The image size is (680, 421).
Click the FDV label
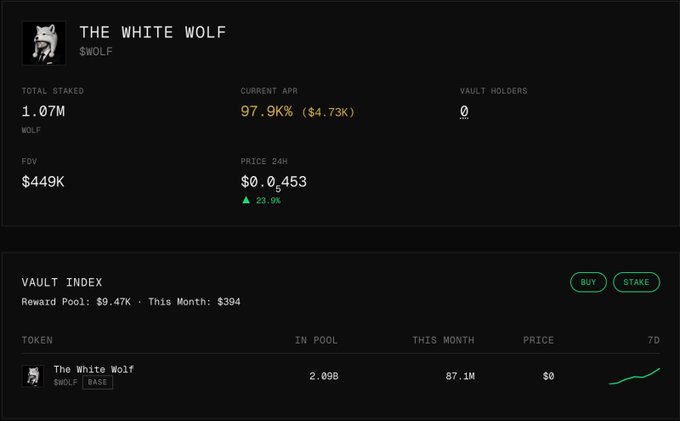pos(29,161)
